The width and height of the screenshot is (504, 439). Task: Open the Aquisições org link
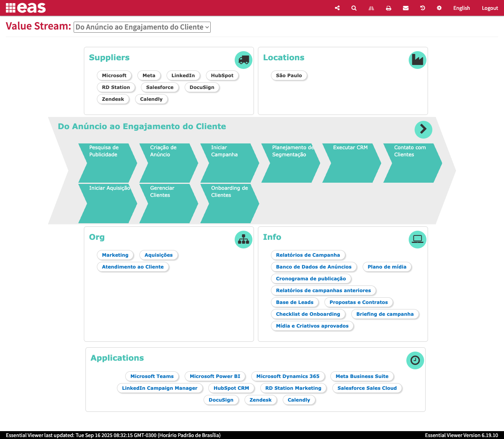[159, 255]
